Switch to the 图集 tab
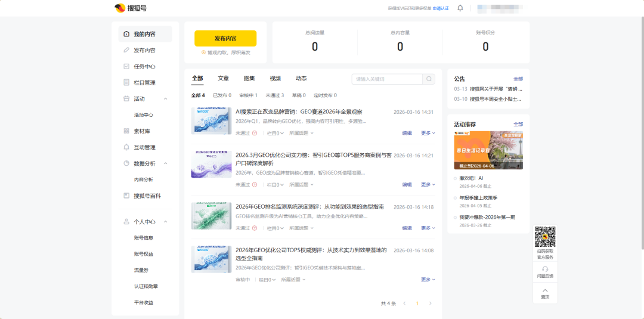The width and height of the screenshot is (644, 319). 249,79
